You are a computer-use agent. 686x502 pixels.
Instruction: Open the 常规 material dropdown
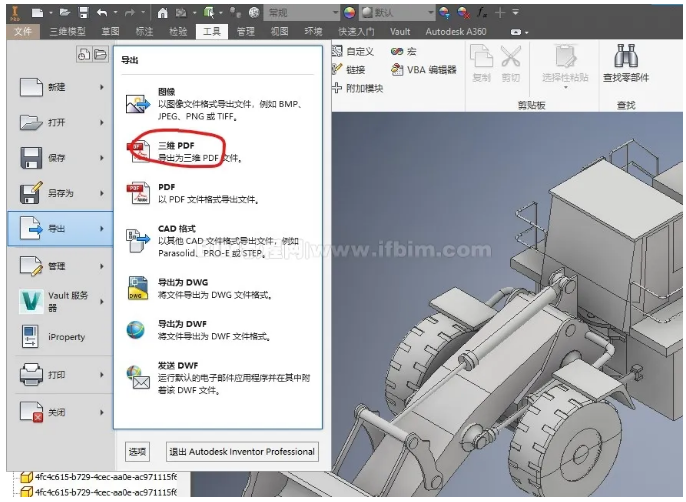(302, 13)
